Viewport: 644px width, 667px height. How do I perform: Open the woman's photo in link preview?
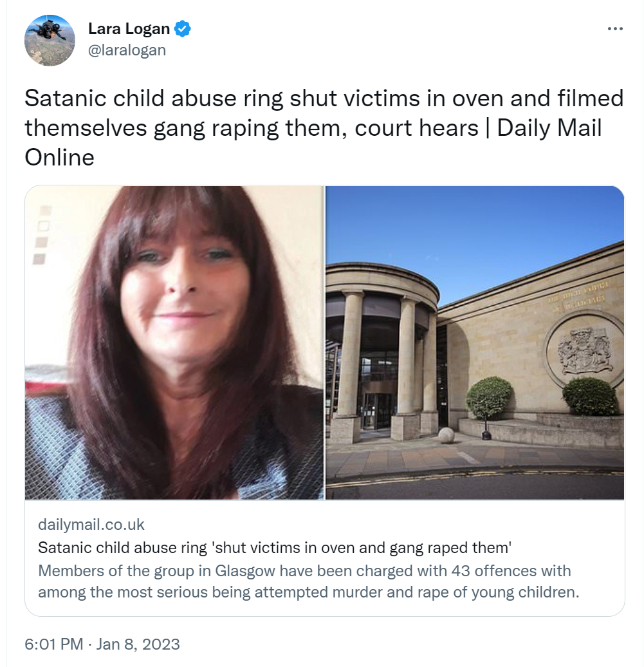point(174,343)
